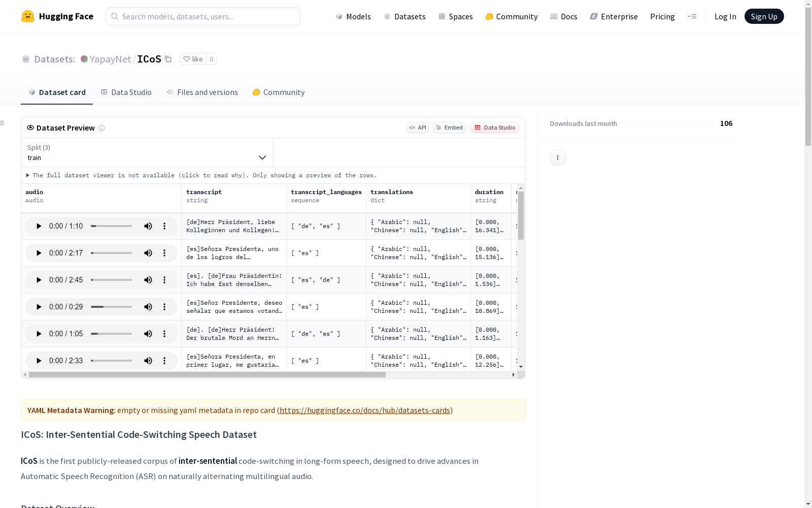Mute the 2:17 audio clip
The image size is (812, 508).
tap(148, 253)
